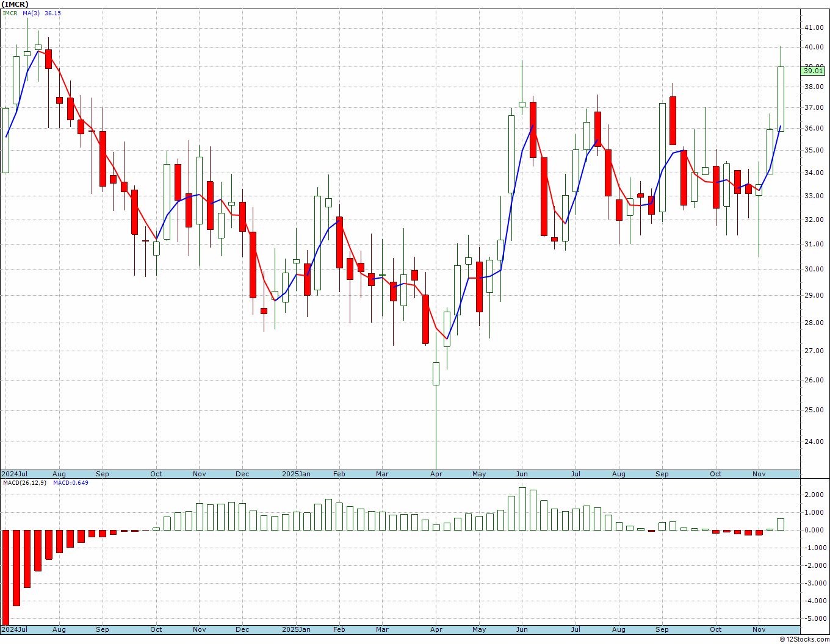Select "Jun" on the price chart date axis
Viewport: 830px width, 644px height.
coord(522,474)
